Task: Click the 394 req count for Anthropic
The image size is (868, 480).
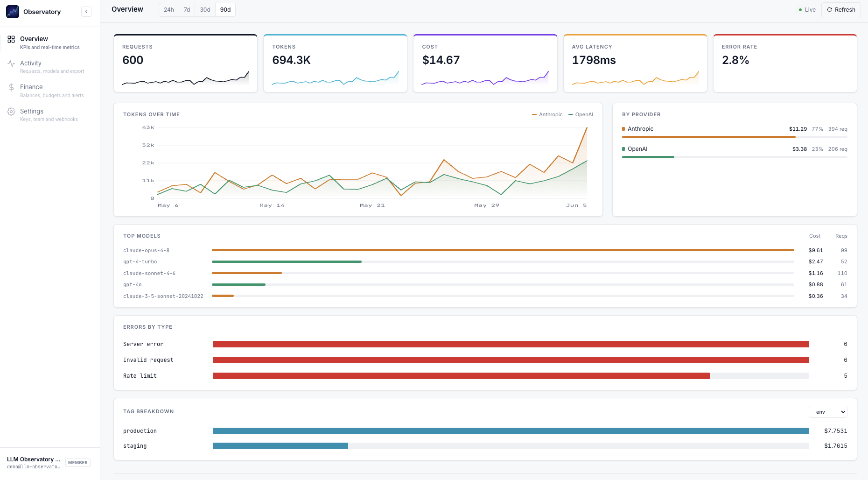Action: (x=838, y=129)
